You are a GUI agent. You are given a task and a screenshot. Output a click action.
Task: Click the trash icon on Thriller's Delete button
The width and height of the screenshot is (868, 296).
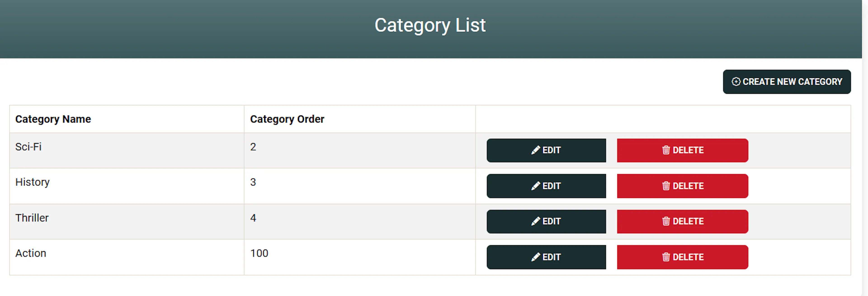point(666,222)
